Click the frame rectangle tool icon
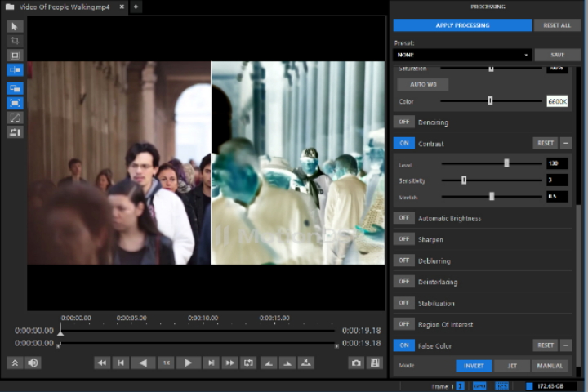This screenshot has height=392, width=588. tap(15, 56)
